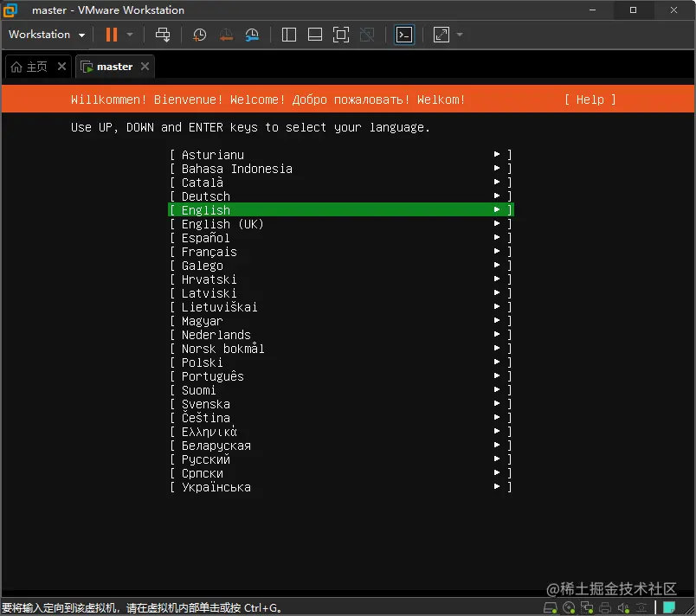Image resolution: width=696 pixels, height=616 pixels.
Task: Open the teal message log note icon
Action: tap(669, 607)
